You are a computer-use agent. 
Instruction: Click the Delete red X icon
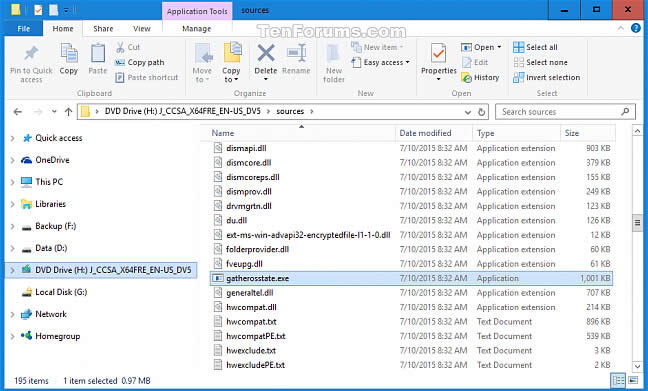(266, 53)
